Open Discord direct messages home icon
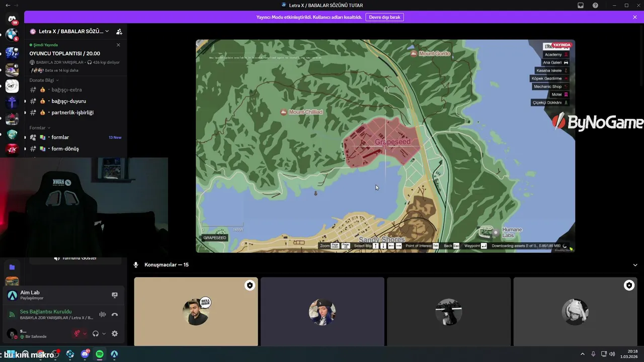The width and height of the screenshot is (644, 362). click(12, 19)
